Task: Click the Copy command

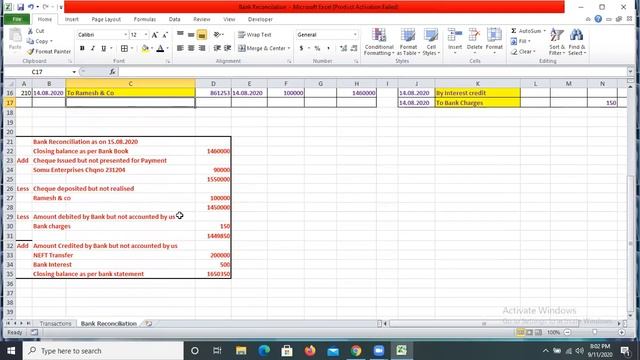Action: tap(39, 41)
